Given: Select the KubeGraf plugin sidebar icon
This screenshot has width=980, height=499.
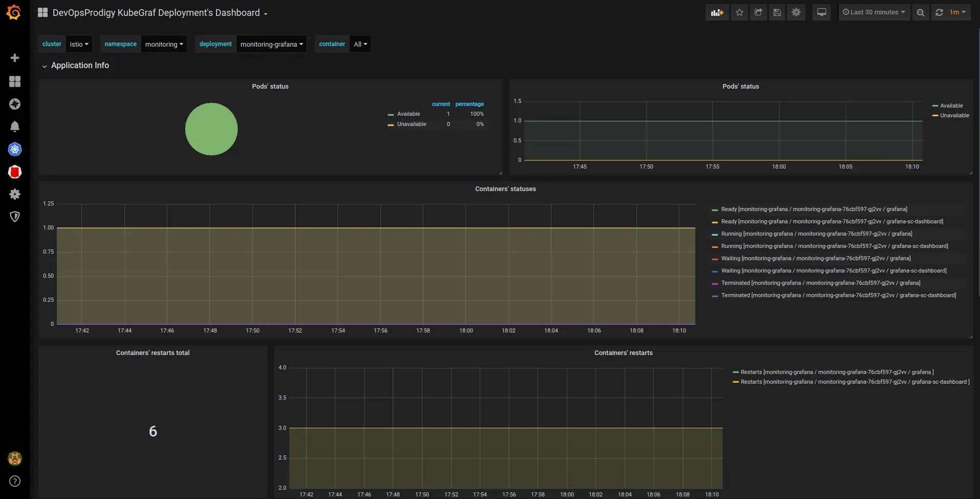Looking at the screenshot, I should click(15, 149).
